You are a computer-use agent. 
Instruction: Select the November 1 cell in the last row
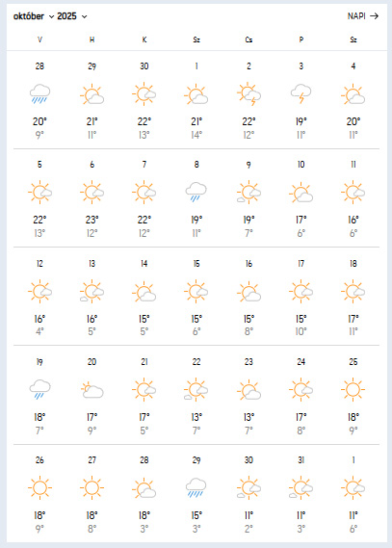(353, 494)
